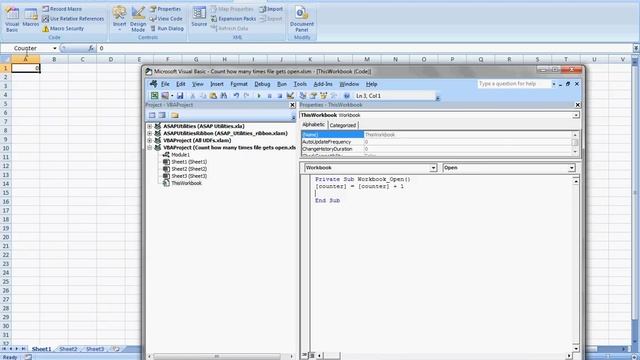The height and width of the screenshot is (360, 640).
Task: Switch to the Alphabetic properties tab
Action: 313,124
